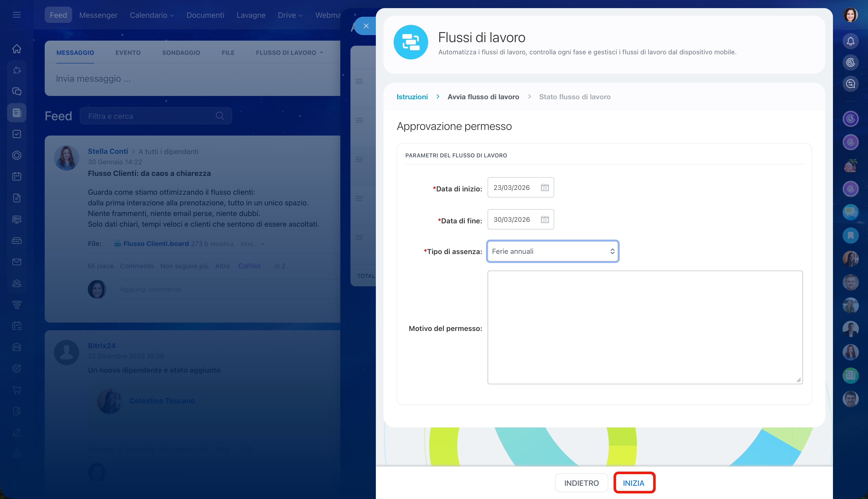
Task: Open the hamburger menu in the sidebar
Action: coord(17,15)
